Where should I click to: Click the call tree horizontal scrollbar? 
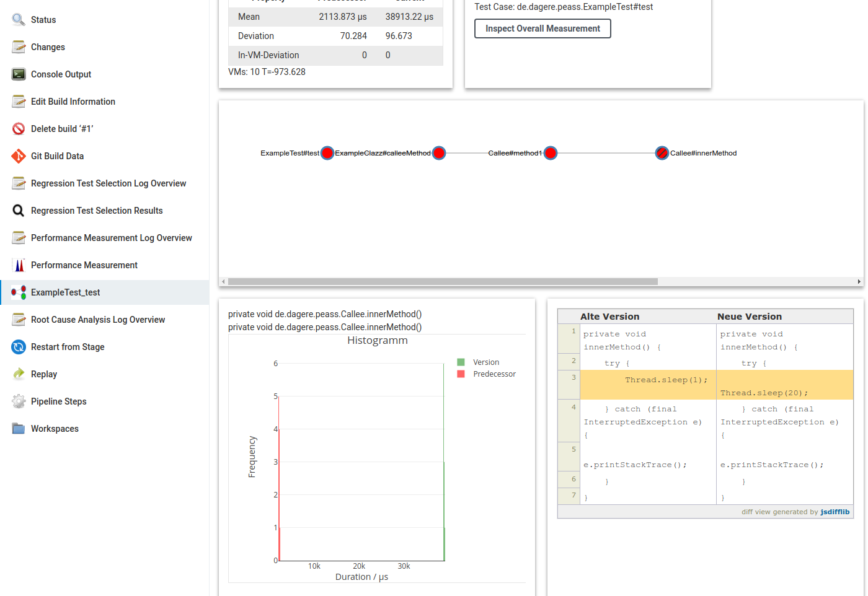pyautogui.click(x=443, y=281)
